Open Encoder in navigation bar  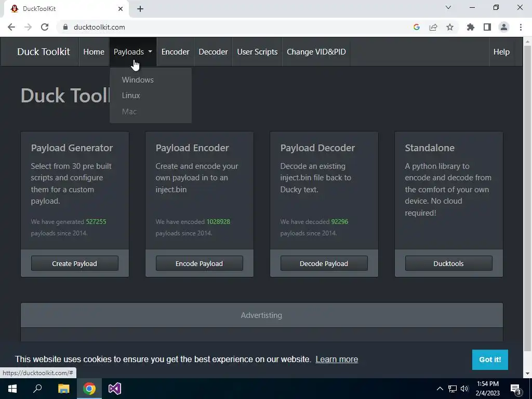[x=176, y=51]
